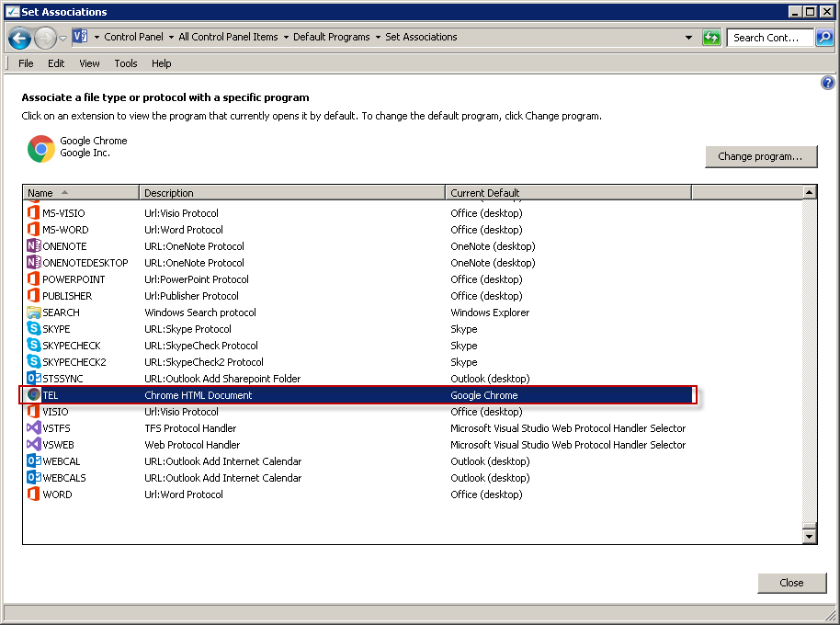Image resolution: width=840 pixels, height=625 pixels.
Task: Open the View menu
Action: coord(89,63)
